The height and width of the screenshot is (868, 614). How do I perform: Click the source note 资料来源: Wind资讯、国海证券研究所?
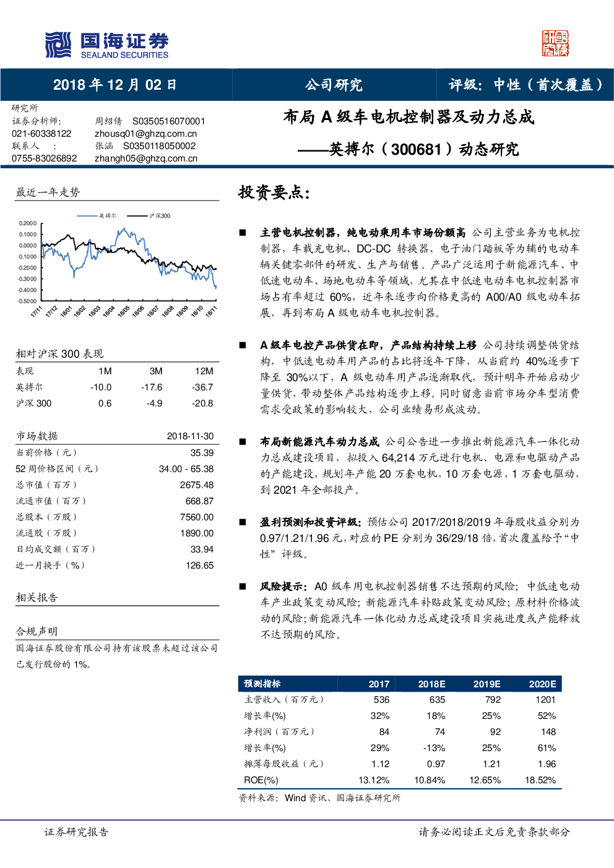(320, 798)
